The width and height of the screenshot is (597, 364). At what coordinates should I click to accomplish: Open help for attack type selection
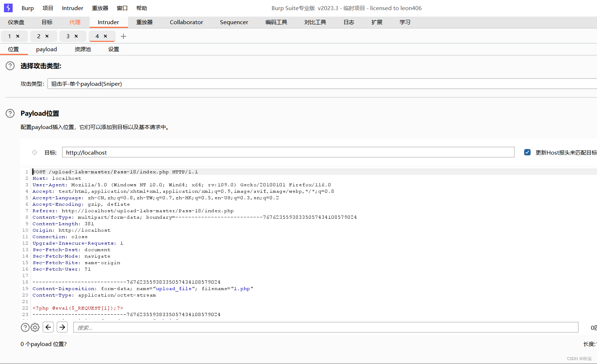click(10, 66)
